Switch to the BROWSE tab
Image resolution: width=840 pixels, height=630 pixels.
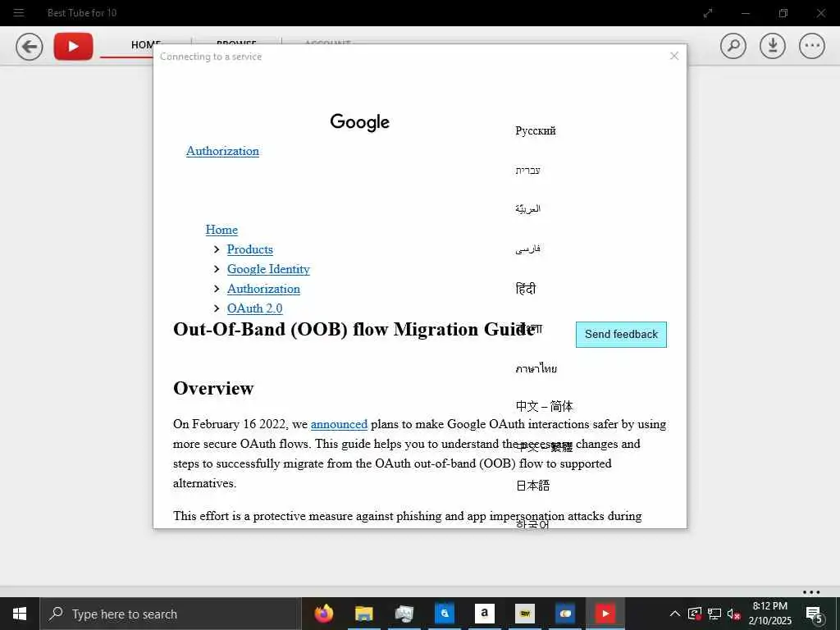point(236,43)
